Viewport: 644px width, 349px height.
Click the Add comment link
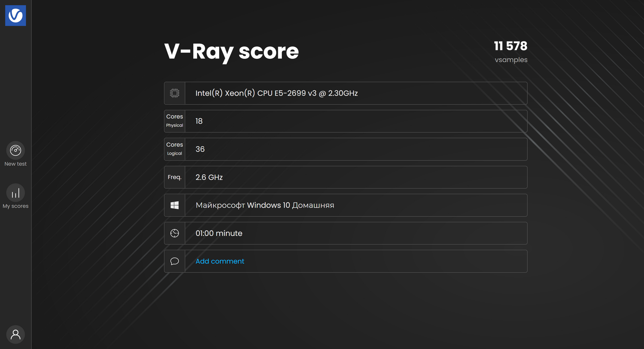point(219,261)
